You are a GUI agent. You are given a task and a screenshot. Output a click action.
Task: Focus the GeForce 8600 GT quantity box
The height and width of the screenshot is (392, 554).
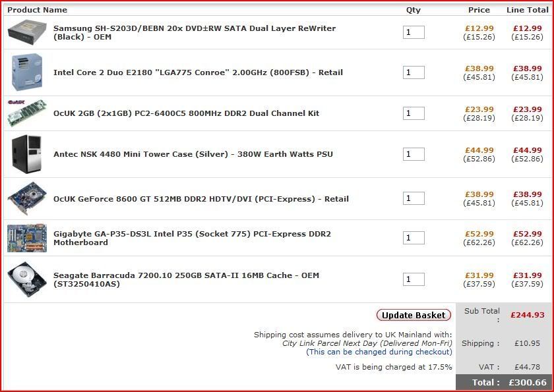tap(414, 198)
